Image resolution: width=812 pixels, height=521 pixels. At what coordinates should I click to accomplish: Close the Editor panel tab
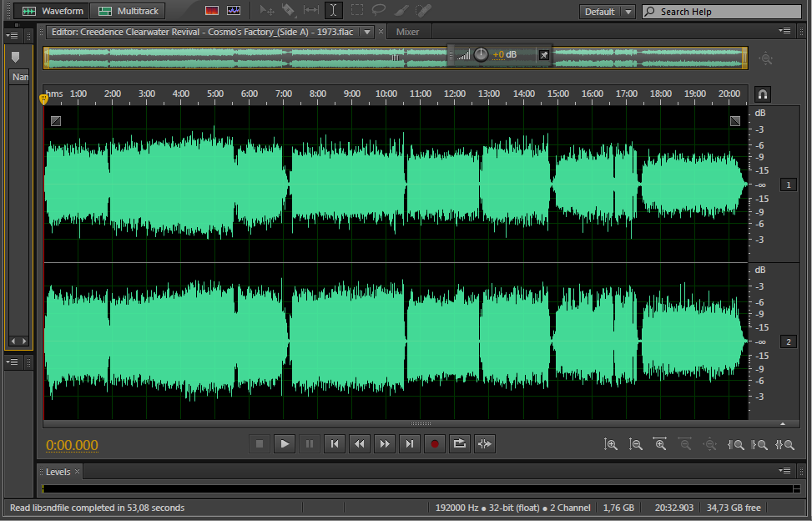point(381,32)
